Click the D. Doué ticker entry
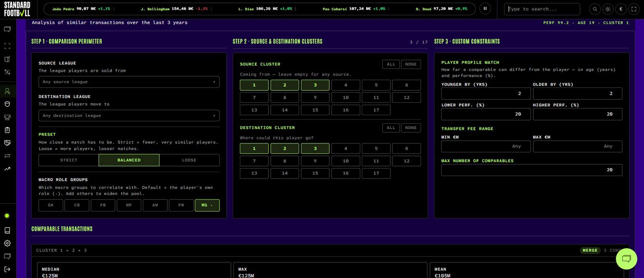Viewport: 644px width, 278px height. click(442, 9)
